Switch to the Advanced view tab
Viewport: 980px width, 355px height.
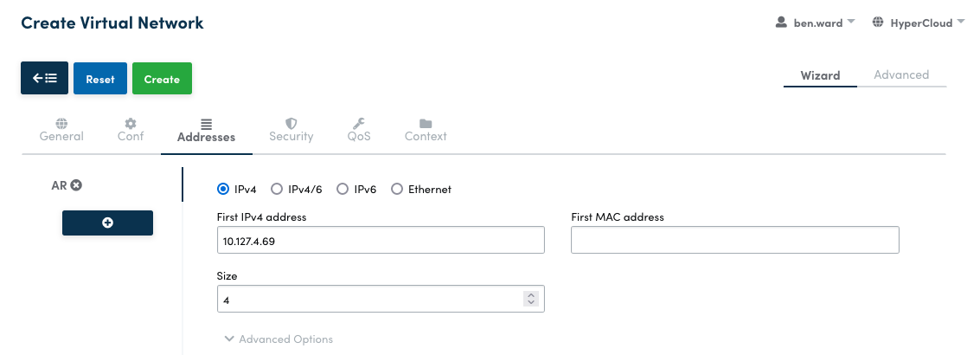click(x=901, y=75)
